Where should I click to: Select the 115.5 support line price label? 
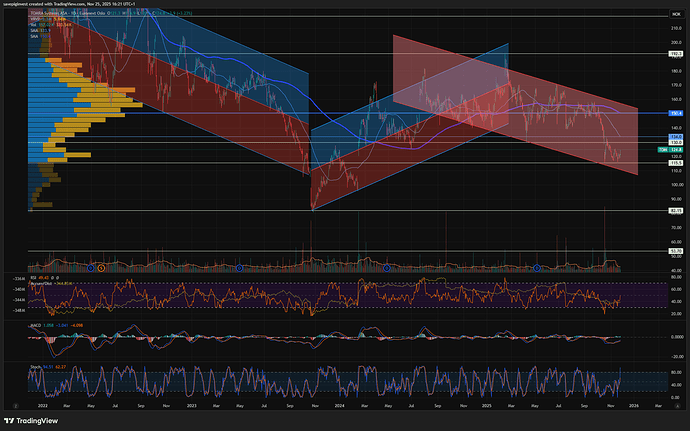click(676, 162)
